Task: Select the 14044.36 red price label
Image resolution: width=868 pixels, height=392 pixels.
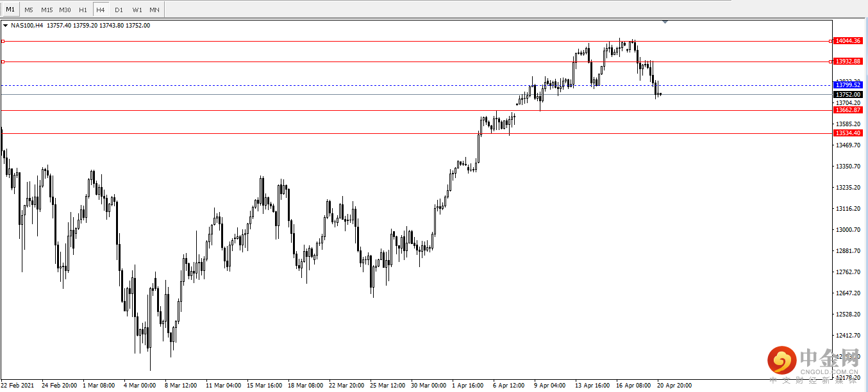Action: pyautogui.click(x=848, y=40)
